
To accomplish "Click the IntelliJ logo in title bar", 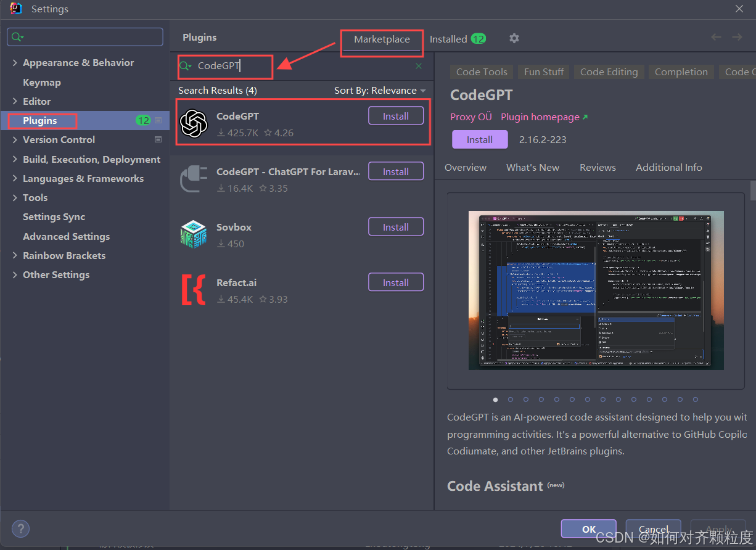I will (17, 9).
